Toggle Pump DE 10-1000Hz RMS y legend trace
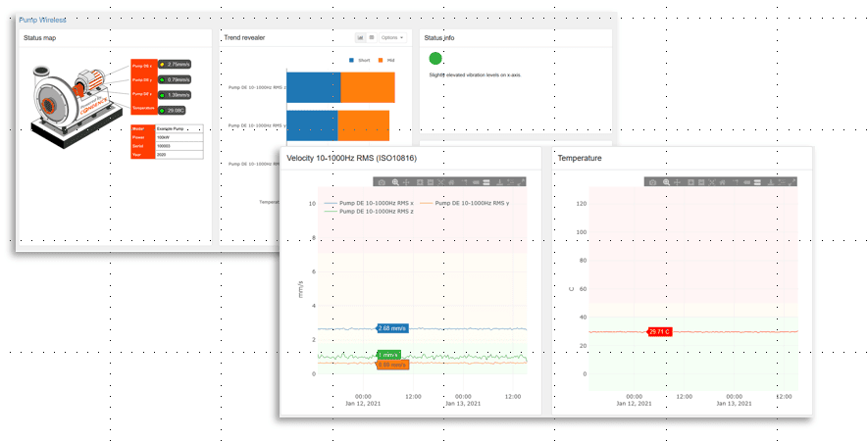This screenshot has width=868, height=441. click(x=471, y=203)
